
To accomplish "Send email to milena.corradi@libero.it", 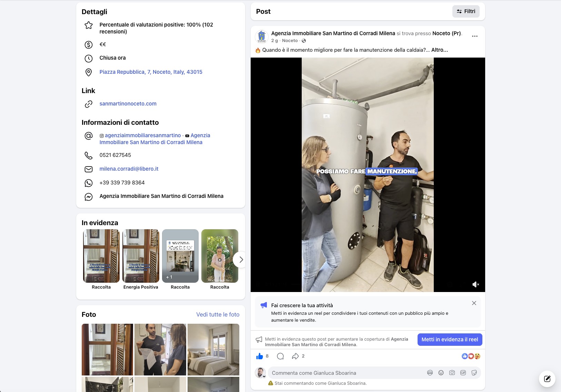I will pyautogui.click(x=129, y=169).
